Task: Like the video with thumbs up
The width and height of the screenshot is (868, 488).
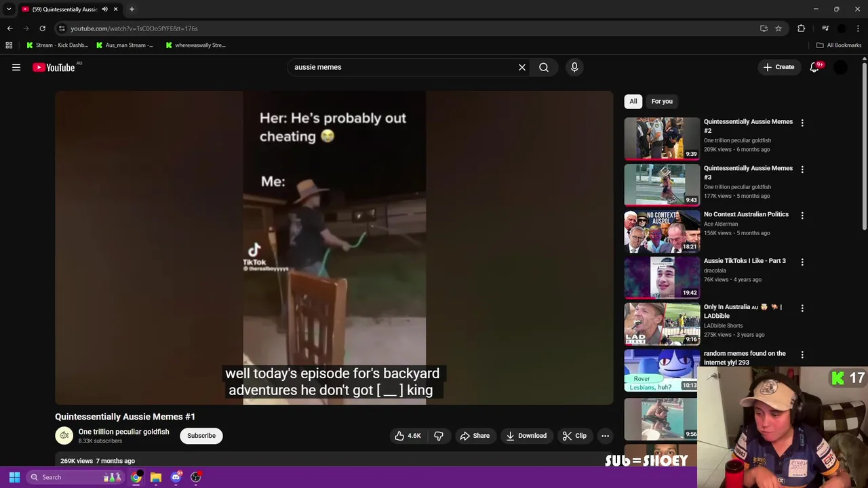Action: 408,436
